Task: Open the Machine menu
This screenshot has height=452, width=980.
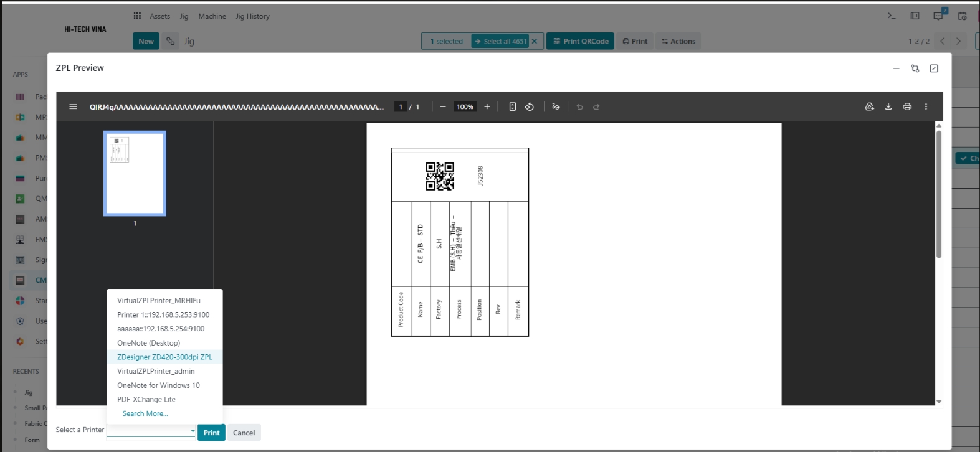Action: click(212, 16)
